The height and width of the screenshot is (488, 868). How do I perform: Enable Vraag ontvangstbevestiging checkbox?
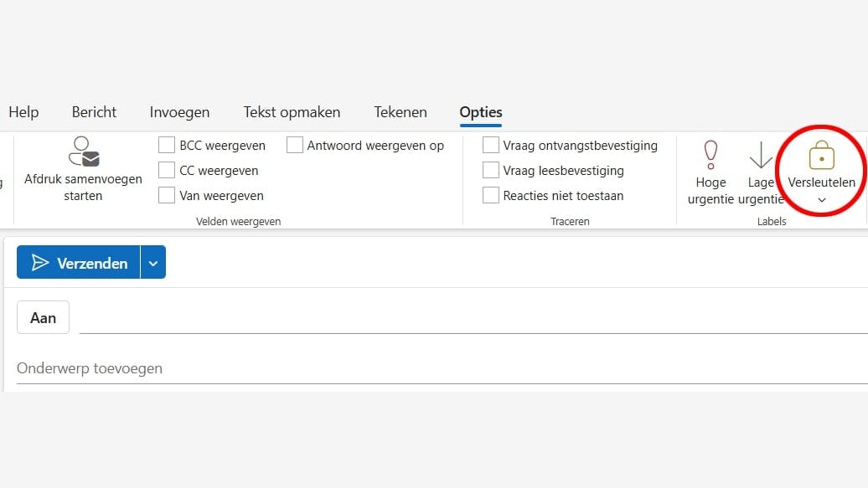[491, 146]
